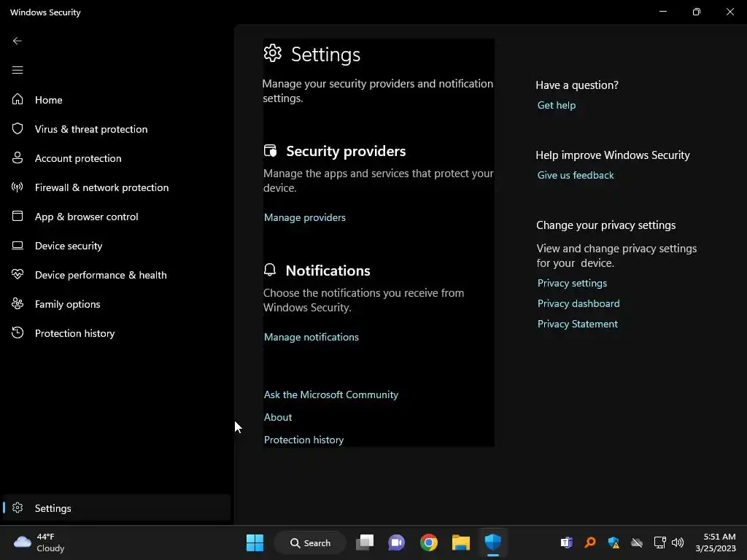Click the Device security laptop icon
747x560 pixels.
coord(18,245)
